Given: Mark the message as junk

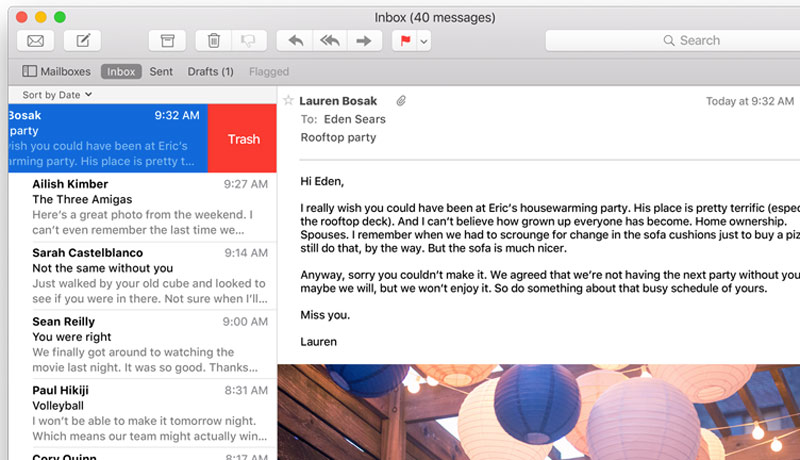Looking at the screenshot, I should coord(249,41).
